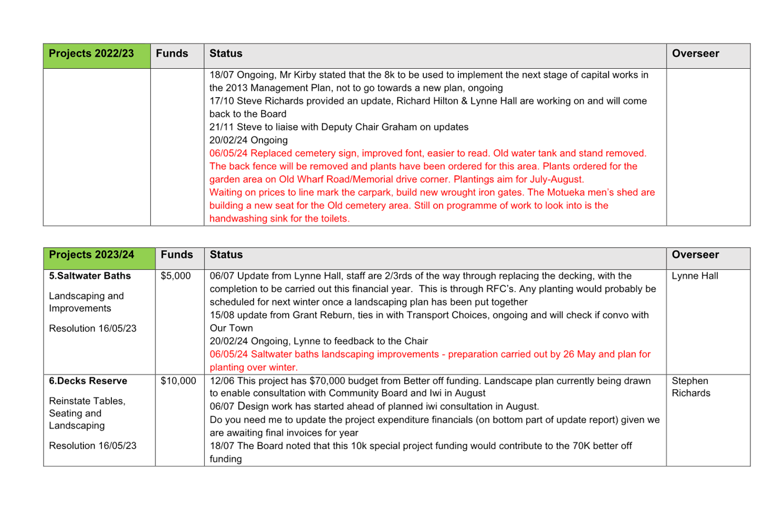Select the 'Projects 2022/23' header cell

click(x=97, y=56)
